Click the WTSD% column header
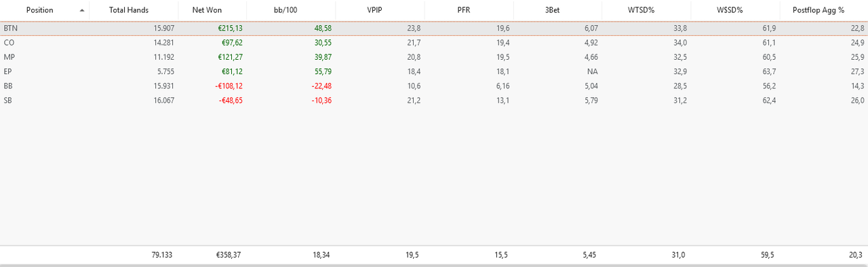Image resolution: width=868 pixels, height=267 pixels. tap(641, 10)
